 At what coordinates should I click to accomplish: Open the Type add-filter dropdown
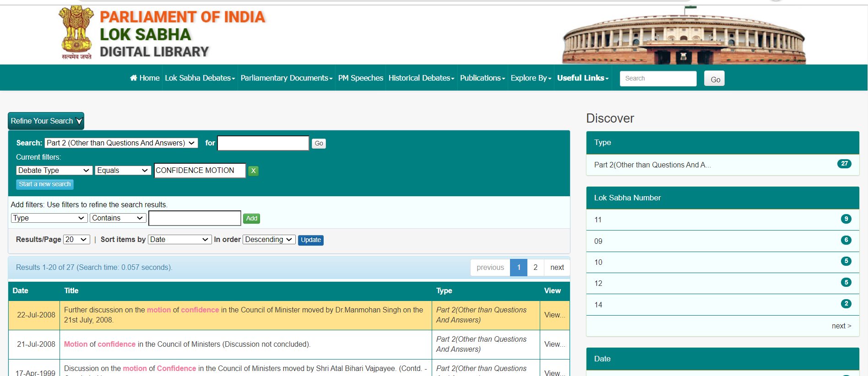coord(49,218)
